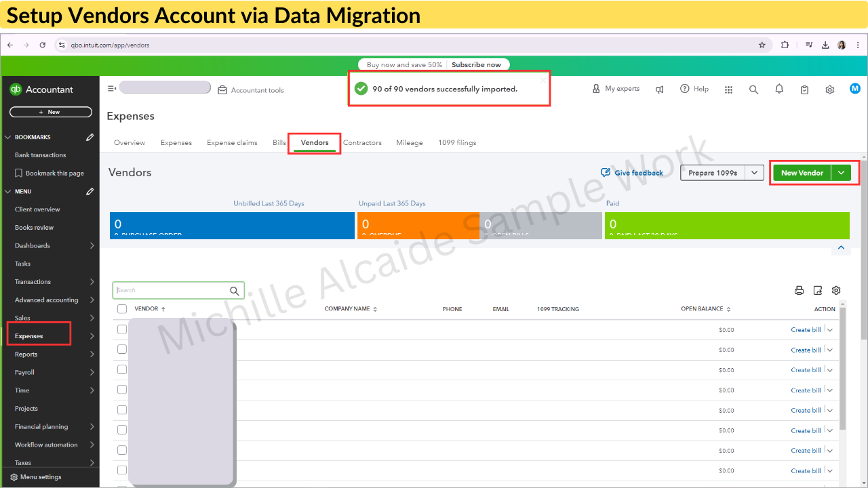Open My experts in the header
868x488 pixels.
click(616, 89)
